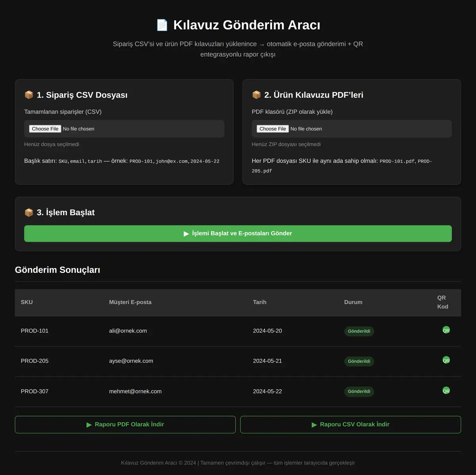Choose a file for the order CSV

pyautogui.click(x=45, y=129)
